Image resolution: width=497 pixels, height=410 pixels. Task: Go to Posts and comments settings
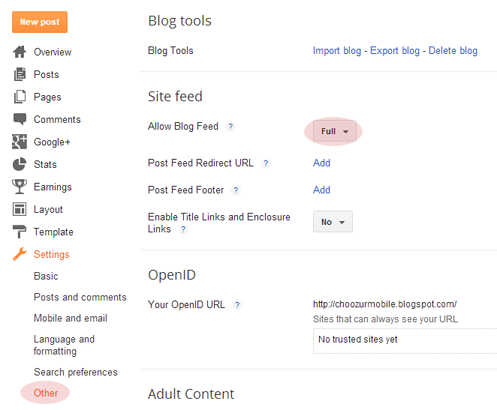coord(80,297)
